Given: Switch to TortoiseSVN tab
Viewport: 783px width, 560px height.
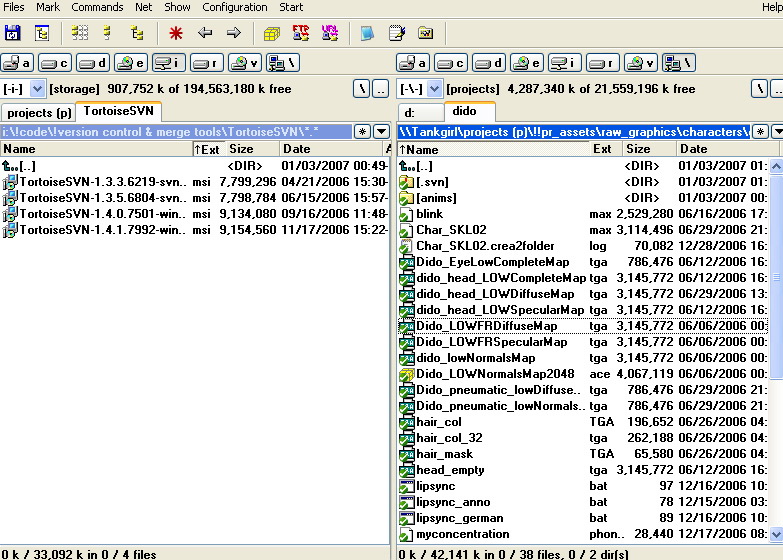Looking at the screenshot, I should click(119, 111).
